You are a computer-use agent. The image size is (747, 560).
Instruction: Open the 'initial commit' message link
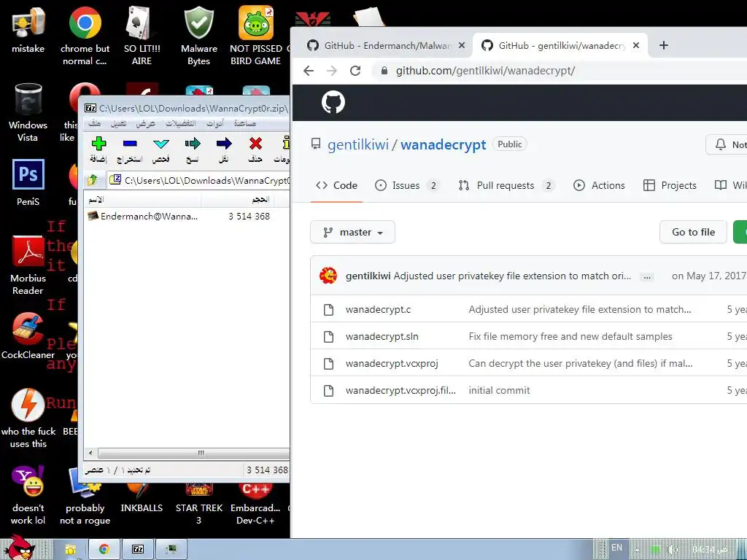coord(499,391)
